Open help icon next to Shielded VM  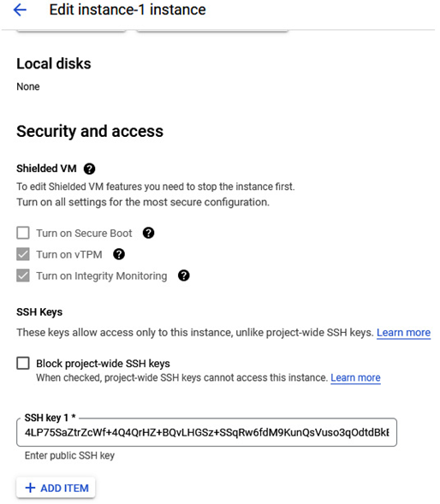89,169
